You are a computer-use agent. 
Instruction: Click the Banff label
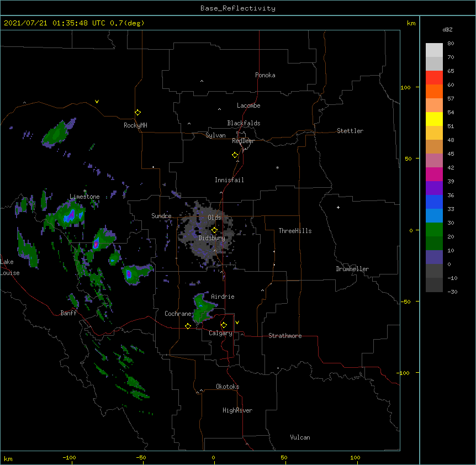pyautogui.click(x=68, y=313)
